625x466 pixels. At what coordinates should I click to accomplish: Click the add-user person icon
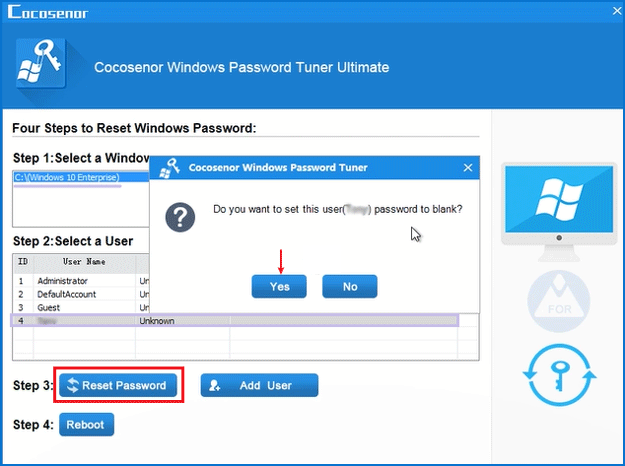click(x=214, y=385)
